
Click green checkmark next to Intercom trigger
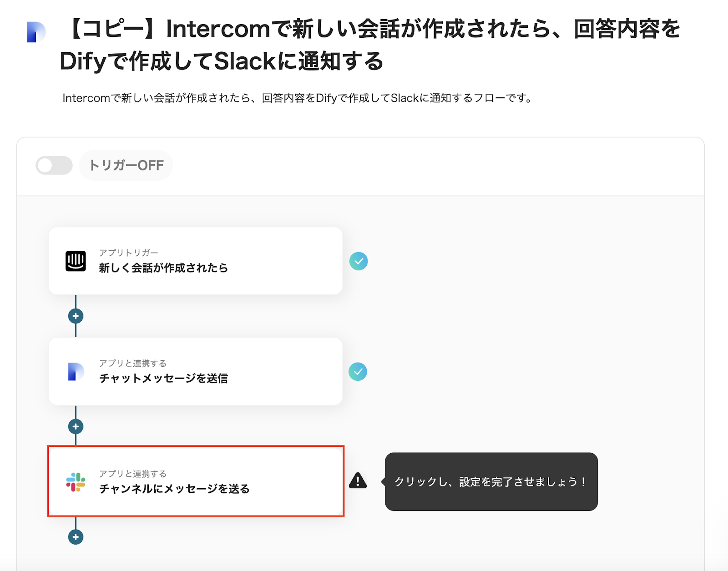pos(359,261)
